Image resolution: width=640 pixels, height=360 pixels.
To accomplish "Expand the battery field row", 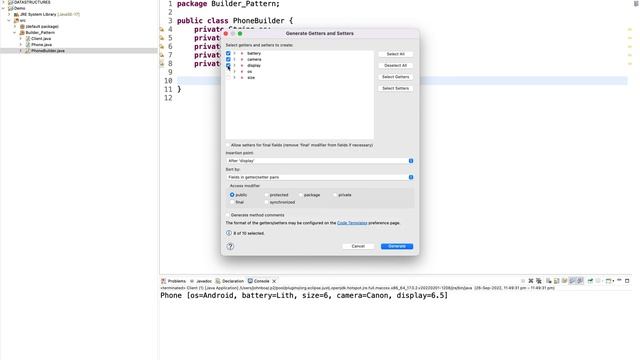I will [235, 53].
